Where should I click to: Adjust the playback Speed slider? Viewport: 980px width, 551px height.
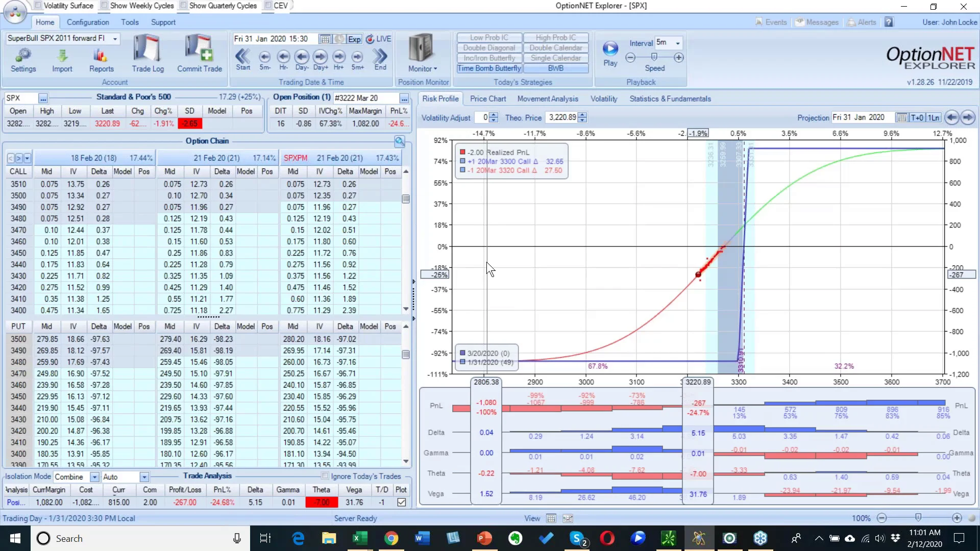[x=654, y=58]
